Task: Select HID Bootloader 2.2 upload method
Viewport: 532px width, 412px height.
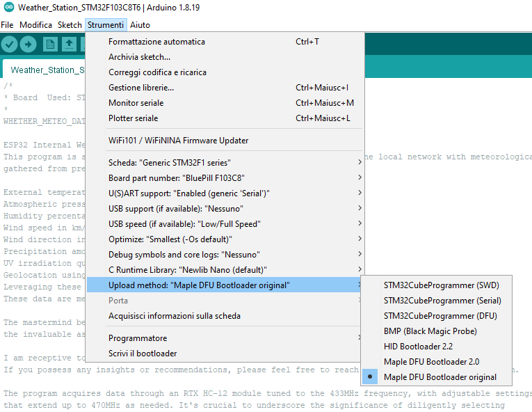Action: (x=436, y=347)
